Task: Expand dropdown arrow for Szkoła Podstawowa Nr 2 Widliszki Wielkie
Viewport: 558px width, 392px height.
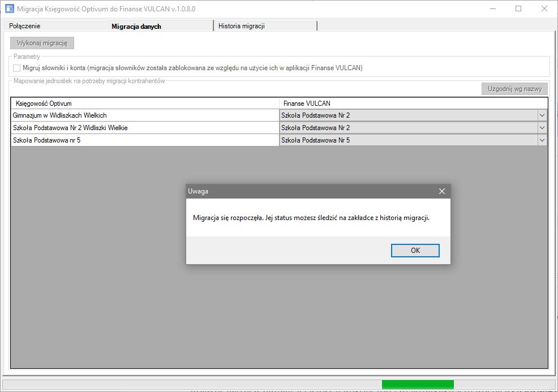Action: [x=542, y=128]
